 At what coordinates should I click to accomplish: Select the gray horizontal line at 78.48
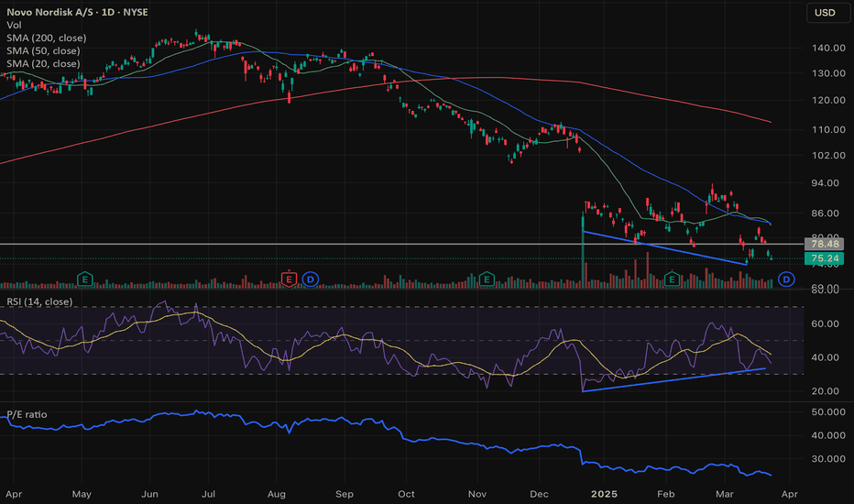402,244
